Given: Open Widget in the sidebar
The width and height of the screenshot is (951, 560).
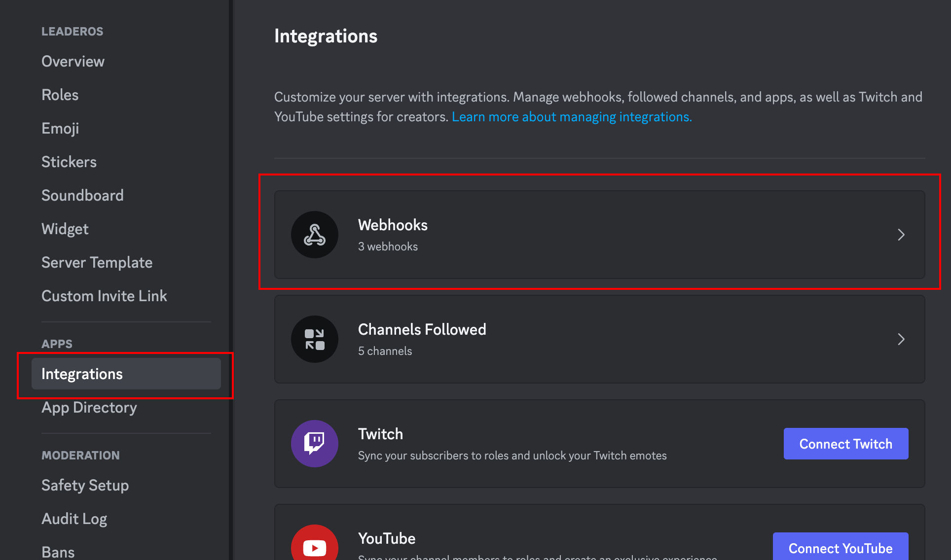Looking at the screenshot, I should point(65,229).
